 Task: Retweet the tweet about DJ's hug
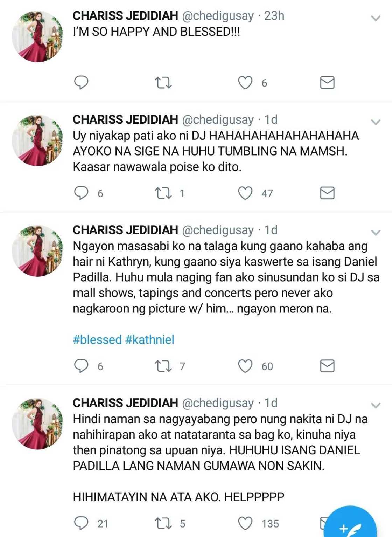click(x=163, y=193)
